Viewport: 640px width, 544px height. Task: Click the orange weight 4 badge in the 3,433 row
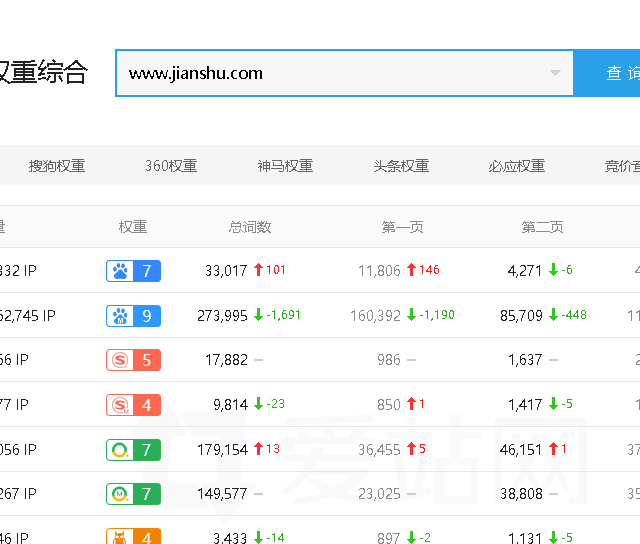point(133,537)
